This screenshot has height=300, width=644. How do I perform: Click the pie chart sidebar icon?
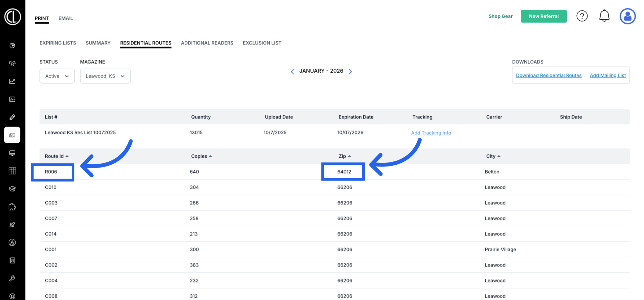12,46
